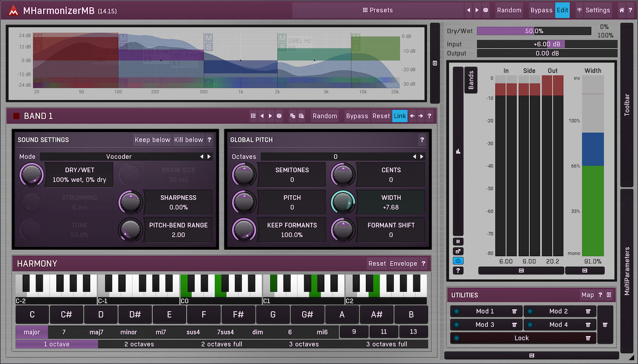Image resolution: width=638 pixels, height=364 pixels.
Task: Open the Band 1 presets grid icon
Action: (253, 116)
